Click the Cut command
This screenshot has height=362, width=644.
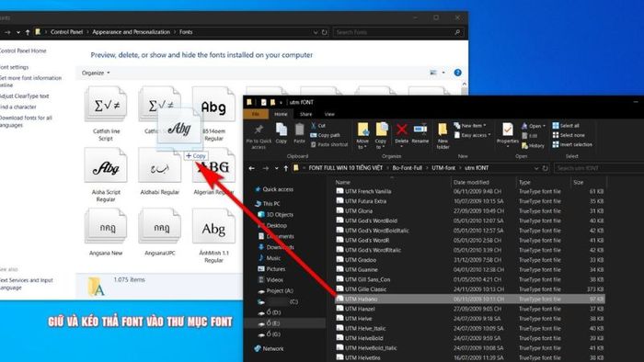pyautogui.click(x=318, y=126)
